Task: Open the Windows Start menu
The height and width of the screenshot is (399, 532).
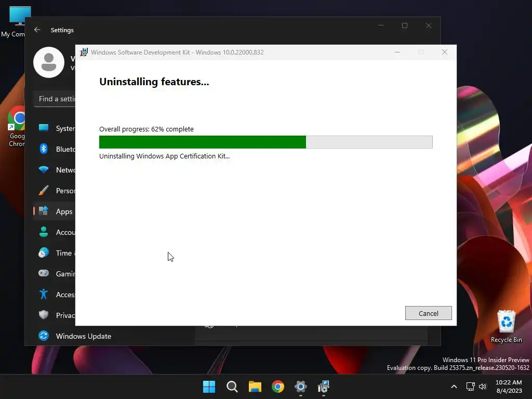Action: (x=209, y=387)
